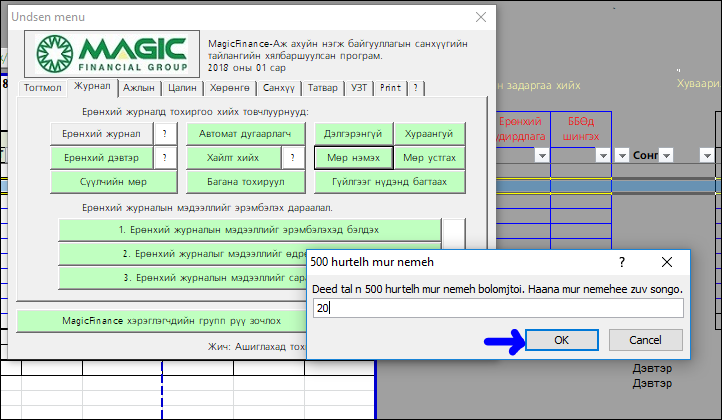Open the question mark tab
This screenshot has height=420, width=722.
(x=416, y=88)
